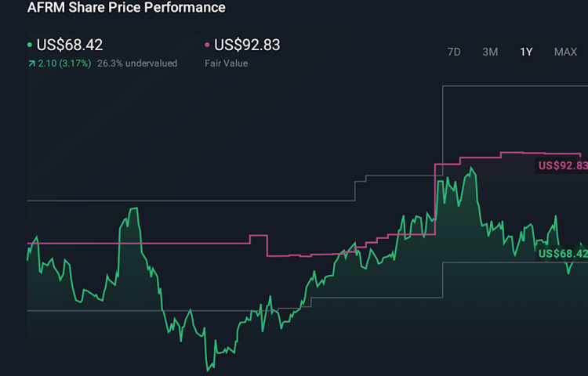Click the pink US$92.83 chart end label
The image size is (588, 376).
561,165
